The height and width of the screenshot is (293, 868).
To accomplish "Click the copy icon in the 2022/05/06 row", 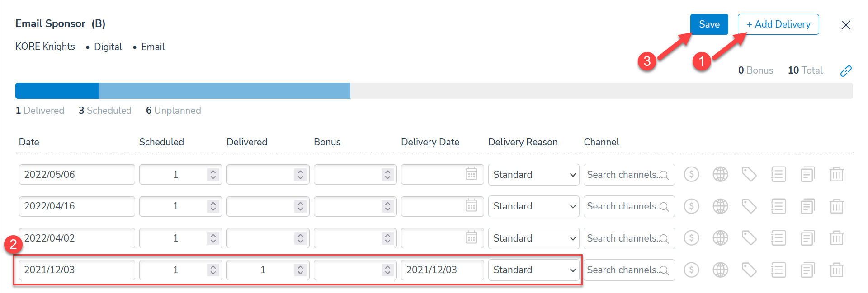I will [x=807, y=174].
